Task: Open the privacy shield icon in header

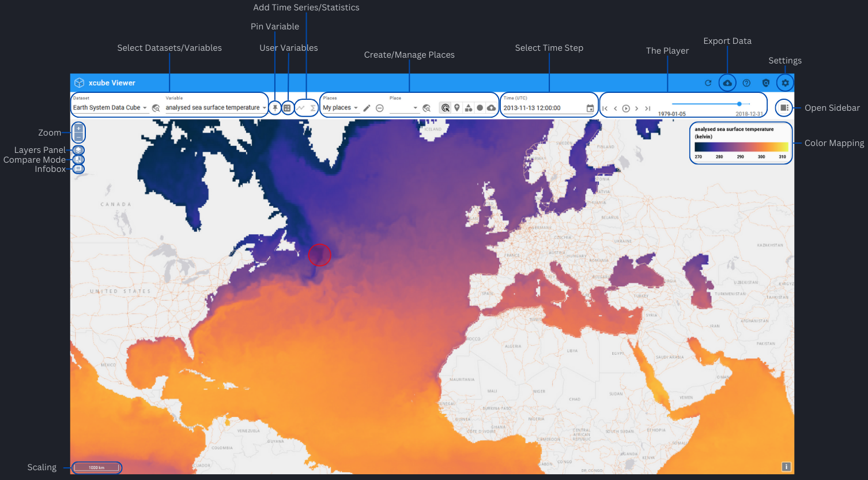Action: [765, 83]
